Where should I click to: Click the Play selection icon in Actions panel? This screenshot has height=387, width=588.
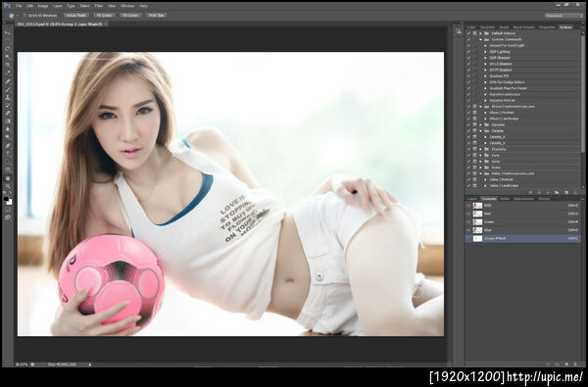click(x=548, y=192)
